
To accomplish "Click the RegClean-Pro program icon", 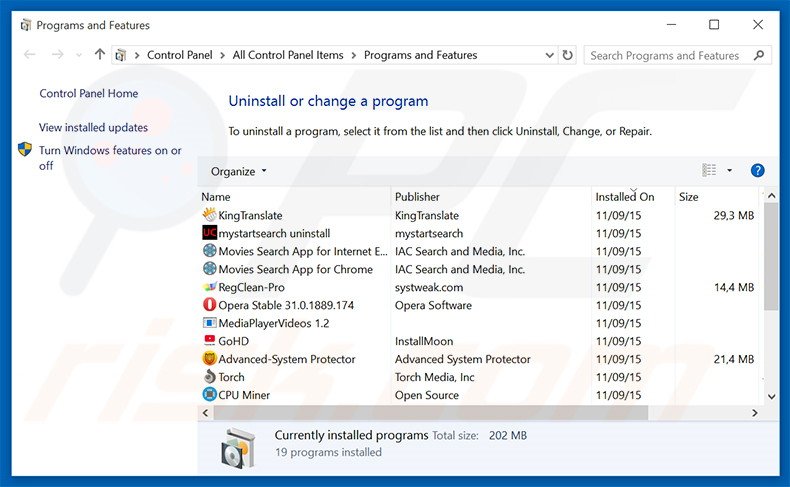I will 209,287.
